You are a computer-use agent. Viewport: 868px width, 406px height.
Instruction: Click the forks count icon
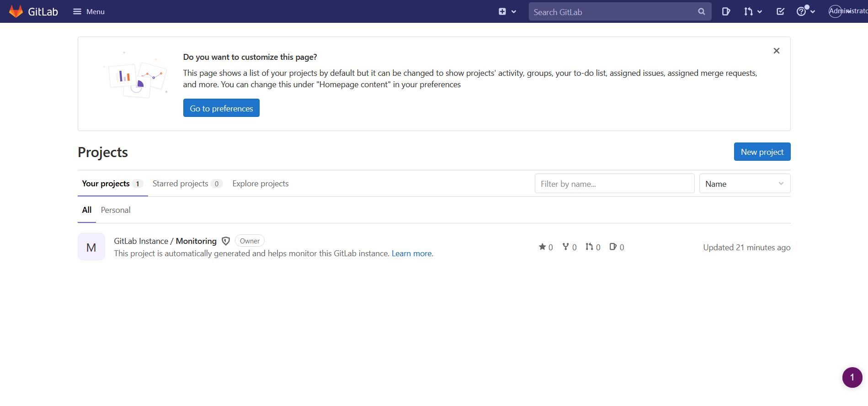pos(566,247)
